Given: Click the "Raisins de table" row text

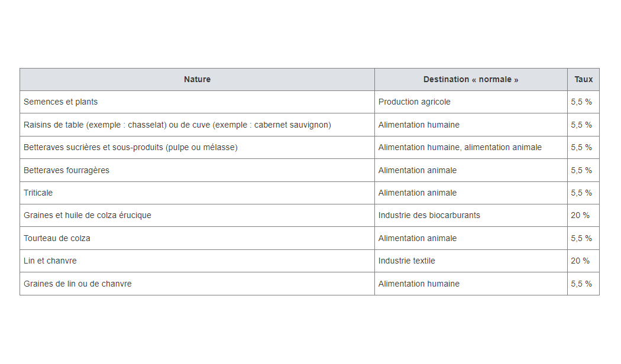Looking at the screenshot, I should tap(177, 125).
